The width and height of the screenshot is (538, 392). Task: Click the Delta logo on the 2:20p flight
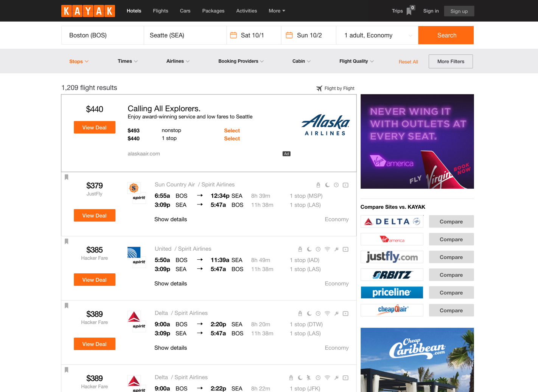click(134, 316)
